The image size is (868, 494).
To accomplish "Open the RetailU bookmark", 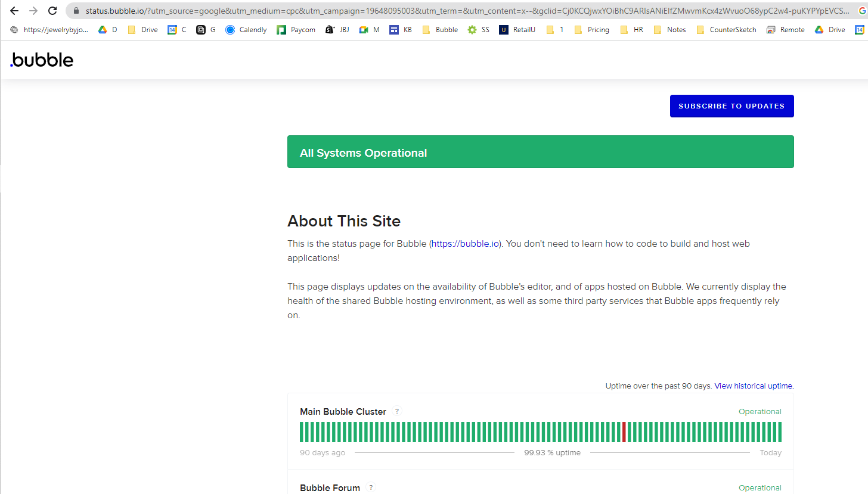I will [517, 30].
